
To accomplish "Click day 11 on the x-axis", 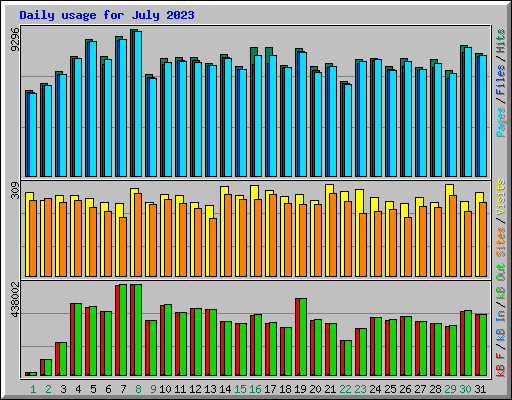I will (x=180, y=389).
